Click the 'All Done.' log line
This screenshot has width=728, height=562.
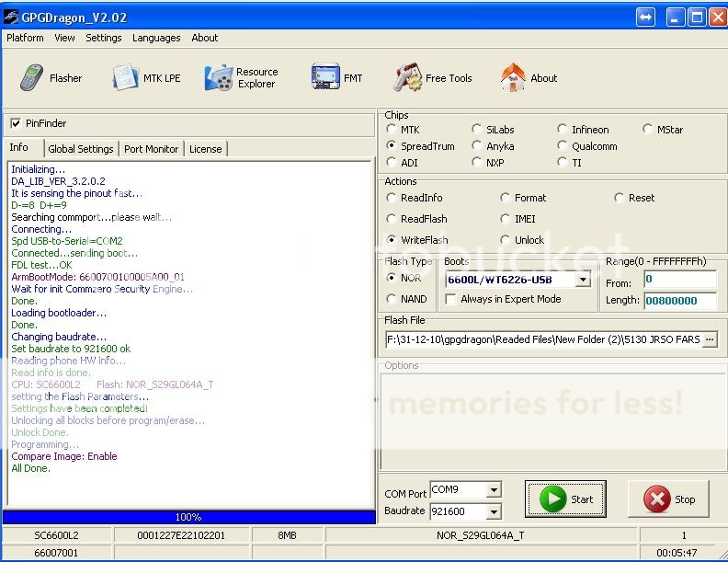point(30,468)
